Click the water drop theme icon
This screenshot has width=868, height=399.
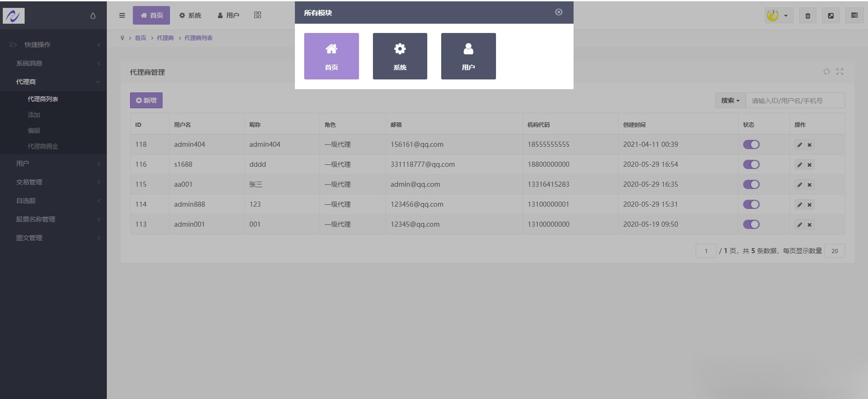tap(93, 16)
